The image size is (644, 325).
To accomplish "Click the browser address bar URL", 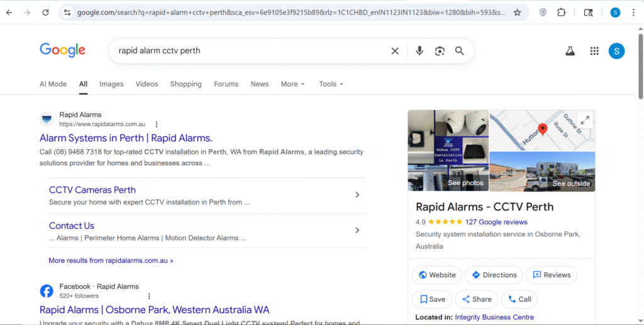I will click(x=291, y=13).
